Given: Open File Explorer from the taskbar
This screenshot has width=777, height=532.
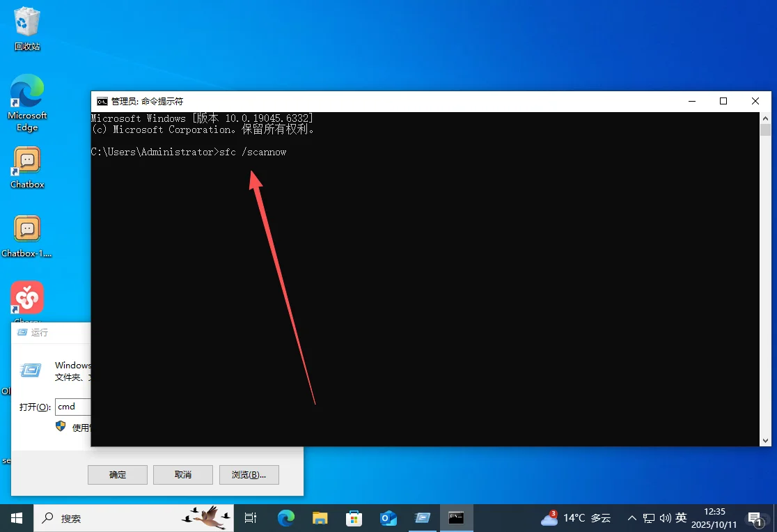Looking at the screenshot, I should [320, 518].
